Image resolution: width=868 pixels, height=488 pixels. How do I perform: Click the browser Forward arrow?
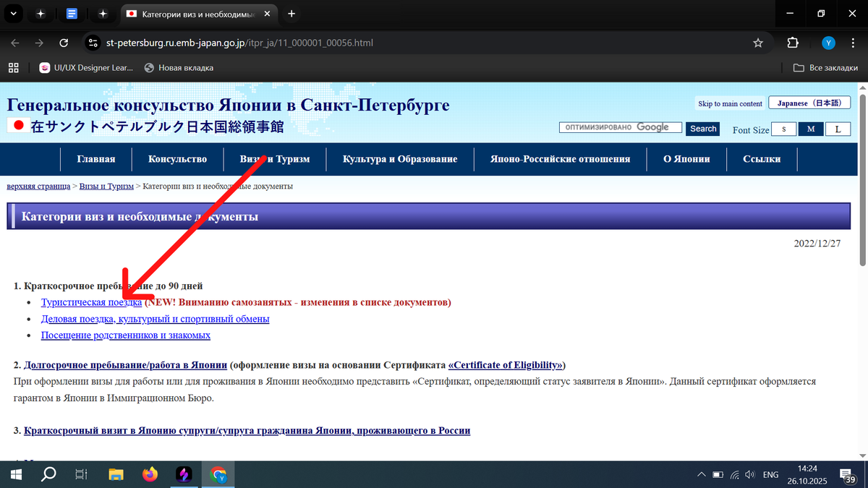[40, 43]
